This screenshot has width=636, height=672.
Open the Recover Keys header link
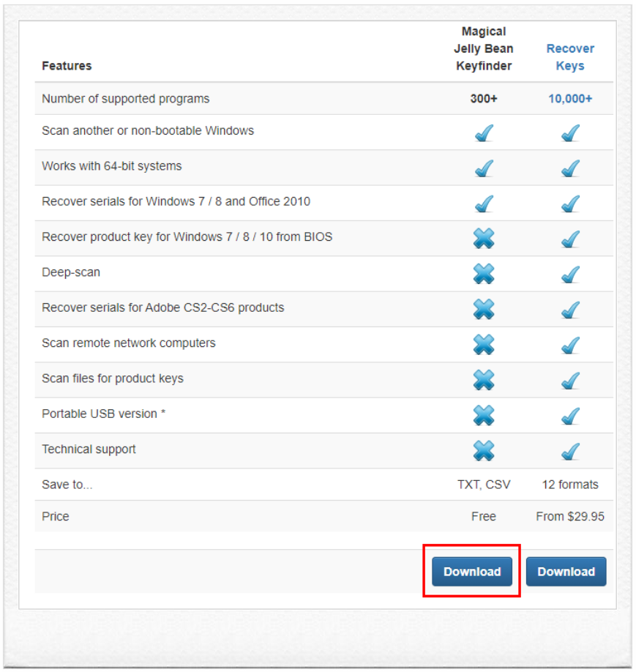point(570,57)
